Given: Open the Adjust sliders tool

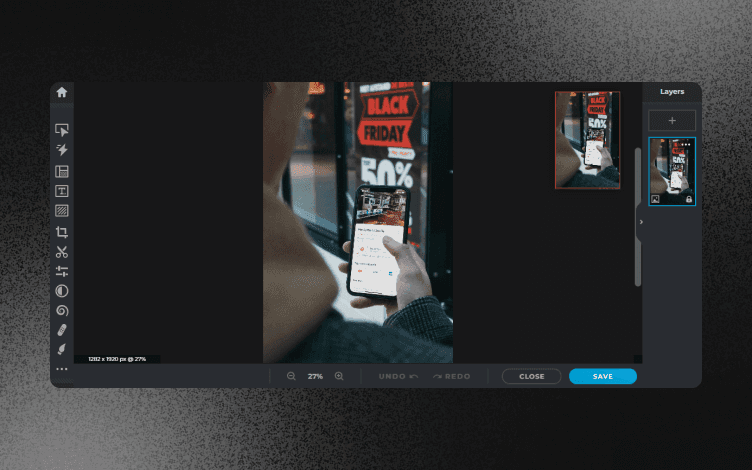Looking at the screenshot, I should [61, 271].
